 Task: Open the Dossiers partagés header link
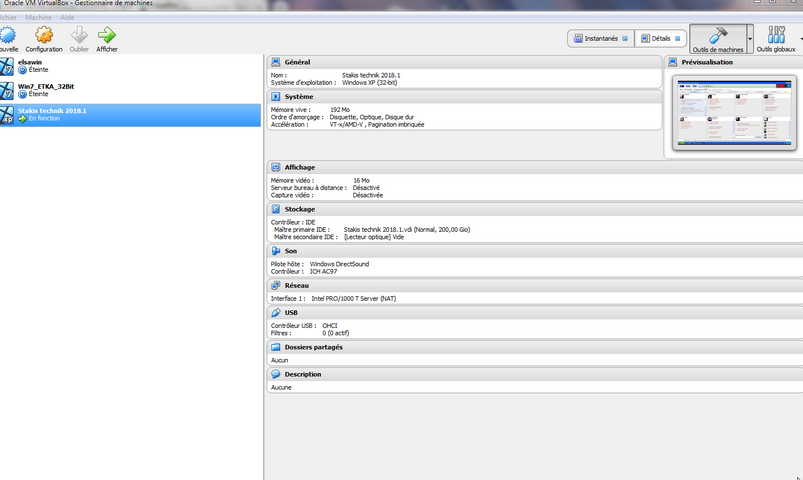pos(313,347)
